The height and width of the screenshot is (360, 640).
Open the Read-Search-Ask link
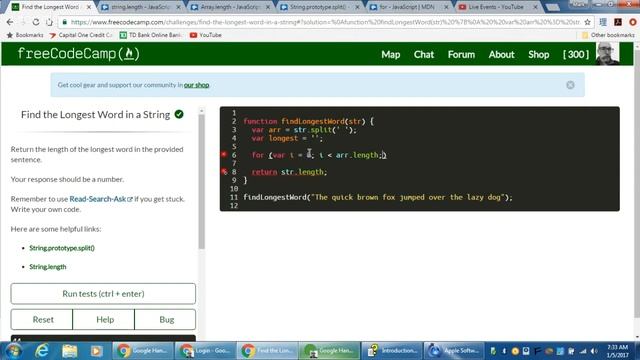click(x=101, y=199)
